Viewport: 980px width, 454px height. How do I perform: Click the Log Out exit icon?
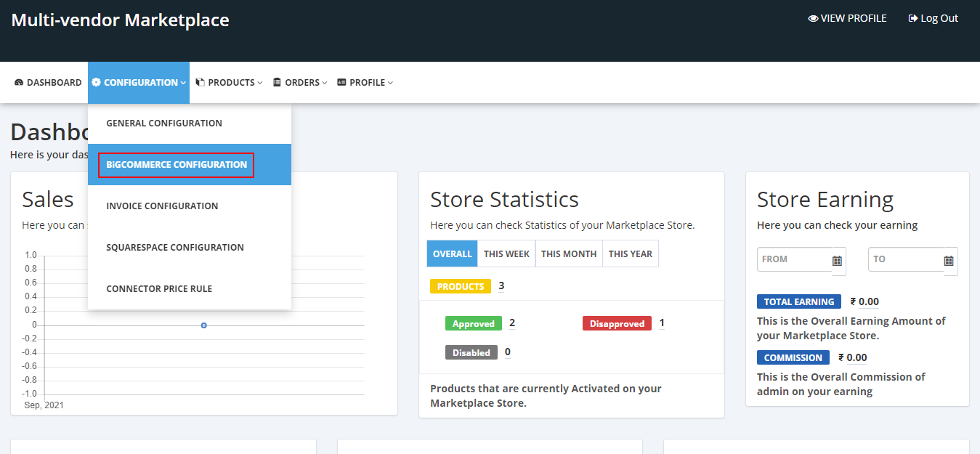coord(913,18)
